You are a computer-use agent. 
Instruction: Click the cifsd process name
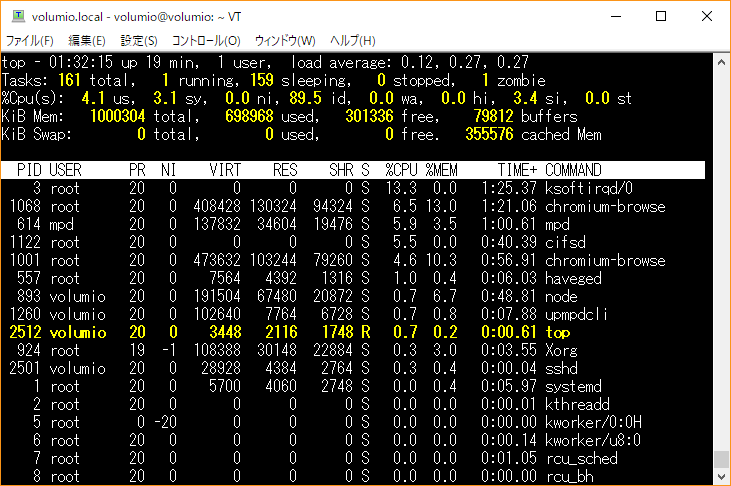point(565,243)
